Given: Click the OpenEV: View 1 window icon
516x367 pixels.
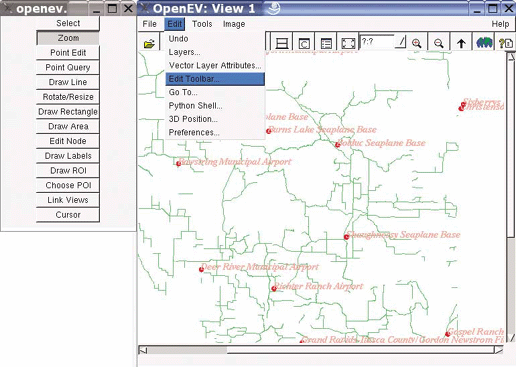Looking at the screenshot, I should 144,8.
